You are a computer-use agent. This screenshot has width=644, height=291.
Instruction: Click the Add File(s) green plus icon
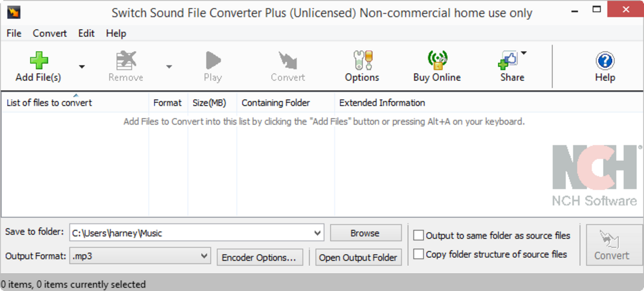point(39,60)
